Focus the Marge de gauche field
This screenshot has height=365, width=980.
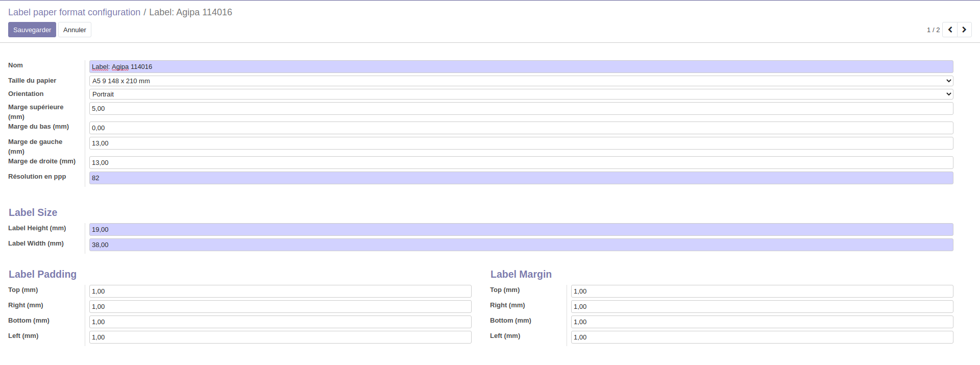click(521, 143)
